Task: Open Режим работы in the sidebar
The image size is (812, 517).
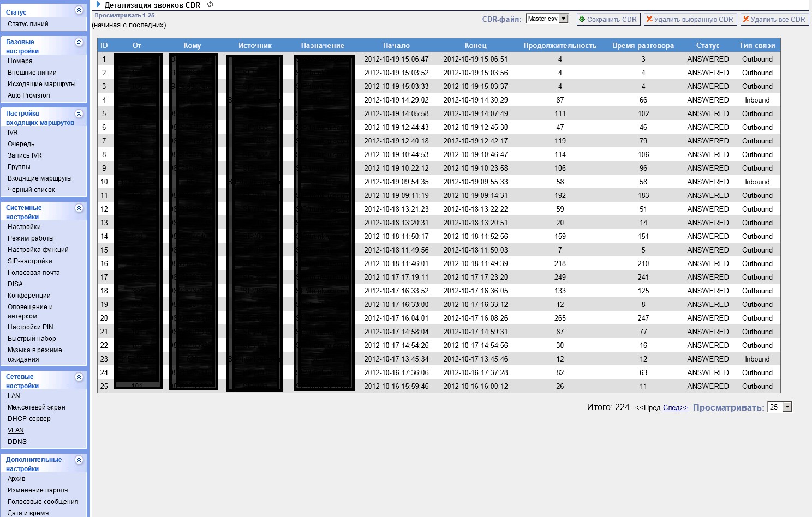Action: (31, 238)
